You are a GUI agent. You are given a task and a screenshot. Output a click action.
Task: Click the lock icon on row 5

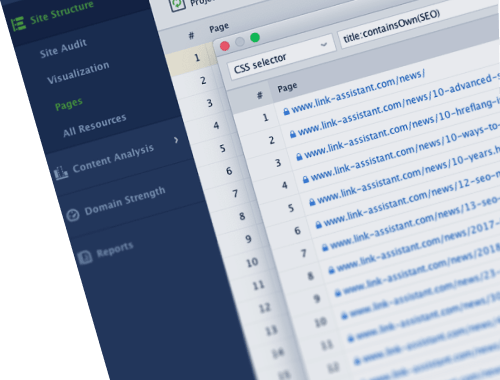tap(312, 202)
